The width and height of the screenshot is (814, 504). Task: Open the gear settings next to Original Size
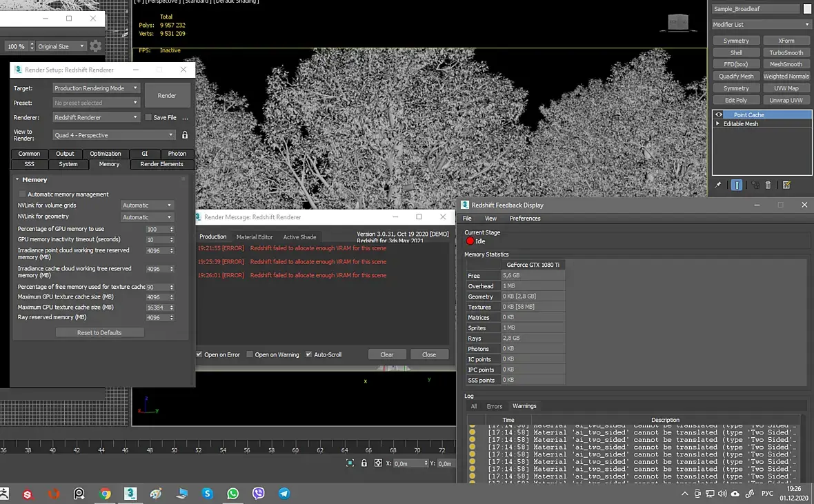[x=95, y=46]
